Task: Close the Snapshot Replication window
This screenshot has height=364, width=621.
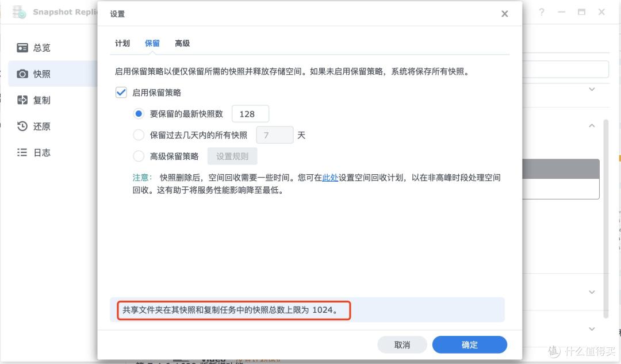Action: [x=601, y=12]
